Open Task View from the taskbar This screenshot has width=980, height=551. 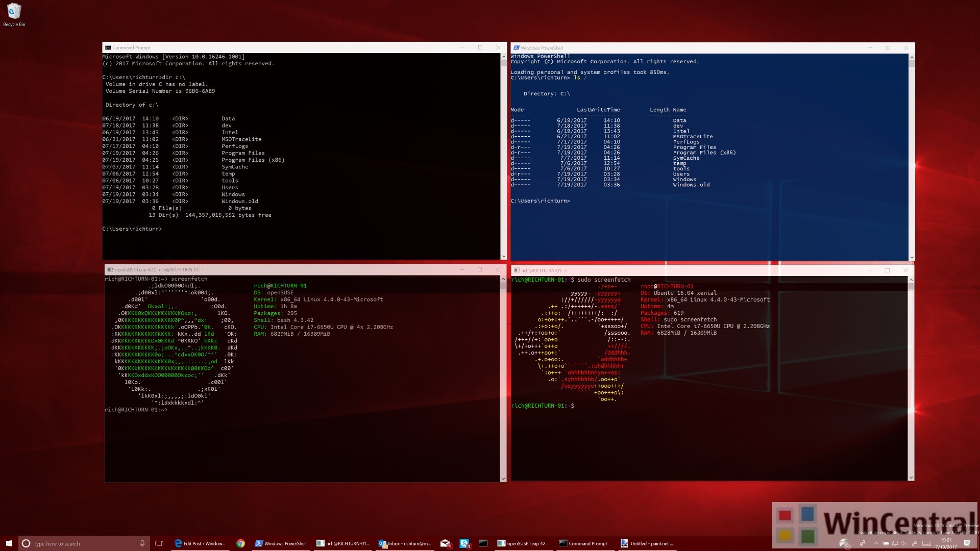tap(159, 543)
